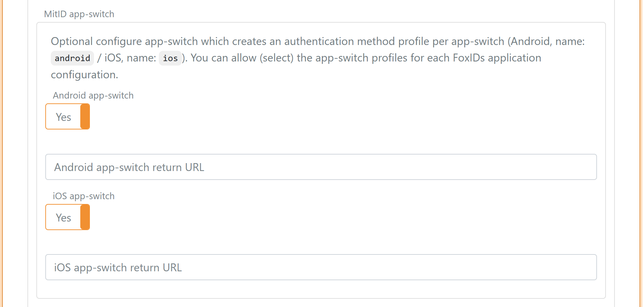Image resolution: width=644 pixels, height=307 pixels.
Task: Select the android code badge
Action: point(72,58)
